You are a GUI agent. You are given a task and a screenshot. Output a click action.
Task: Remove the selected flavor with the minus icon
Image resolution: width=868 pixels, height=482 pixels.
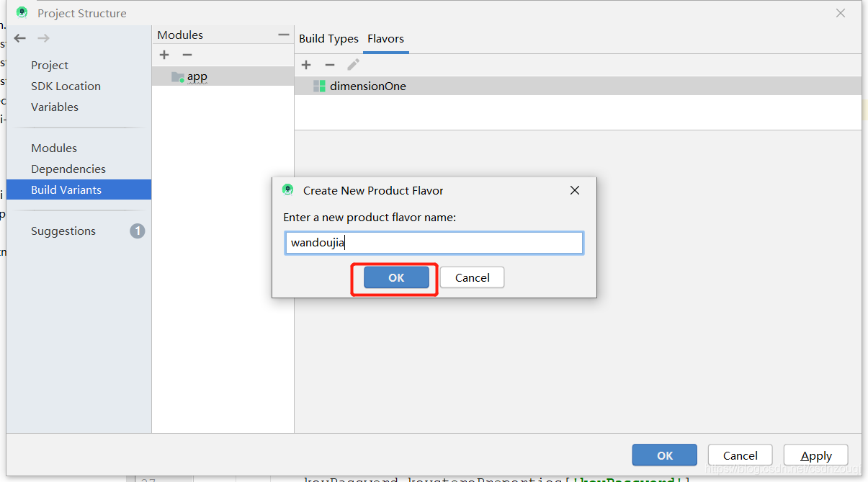[330, 65]
